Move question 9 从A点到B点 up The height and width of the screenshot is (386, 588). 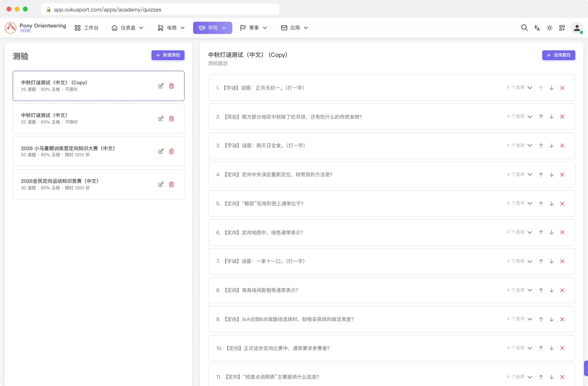tap(541, 319)
